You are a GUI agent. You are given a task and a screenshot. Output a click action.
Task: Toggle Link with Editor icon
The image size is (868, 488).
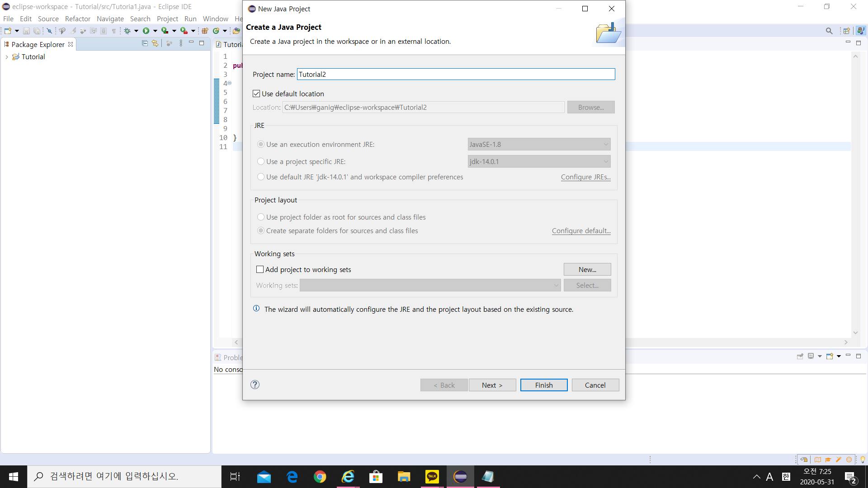[x=155, y=43]
